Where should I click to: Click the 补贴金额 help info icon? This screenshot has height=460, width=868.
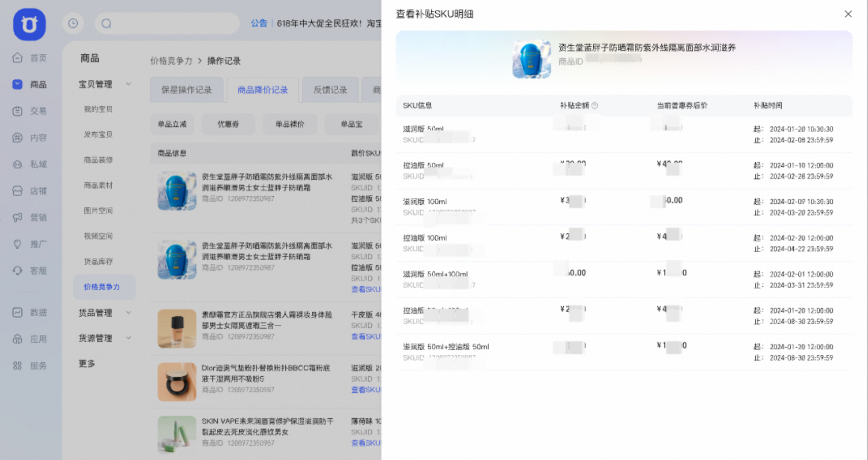595,105
